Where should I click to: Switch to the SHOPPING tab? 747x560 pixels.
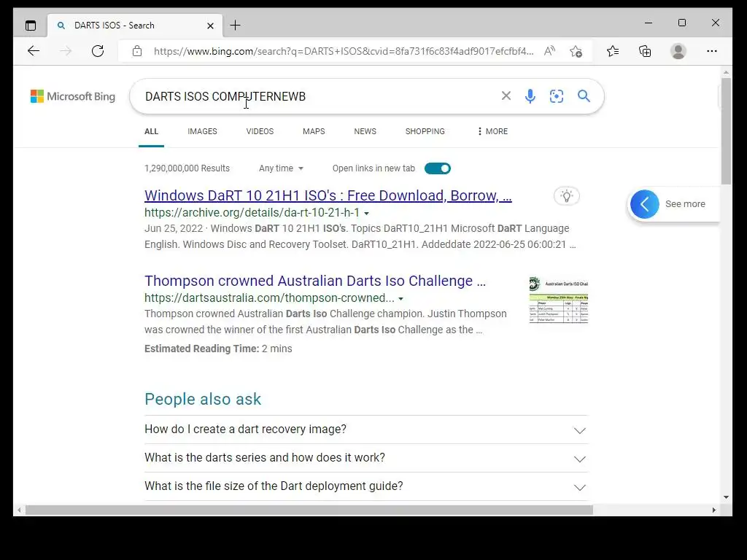point(425,131)
